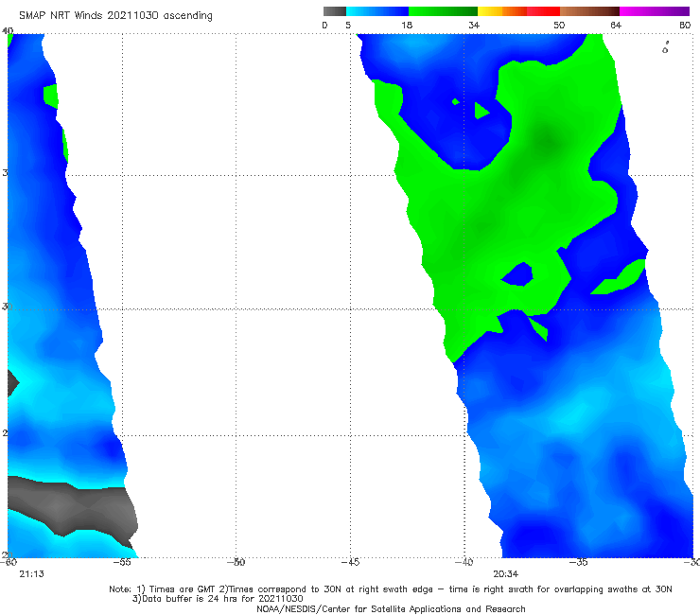This screenshot has width=700, height=615.
Task: Select the gray 0–5 segment of the color bar
Action: pos(335,11)
